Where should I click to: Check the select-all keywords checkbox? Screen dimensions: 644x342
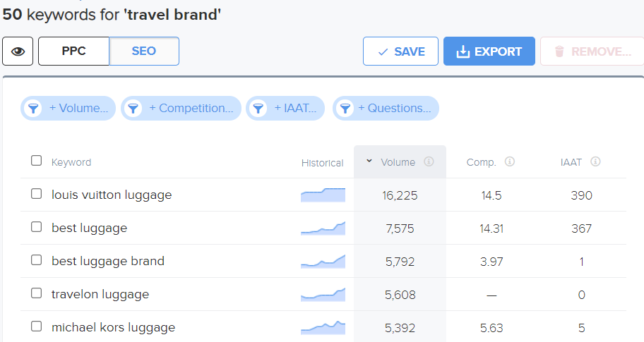point(37,161)
